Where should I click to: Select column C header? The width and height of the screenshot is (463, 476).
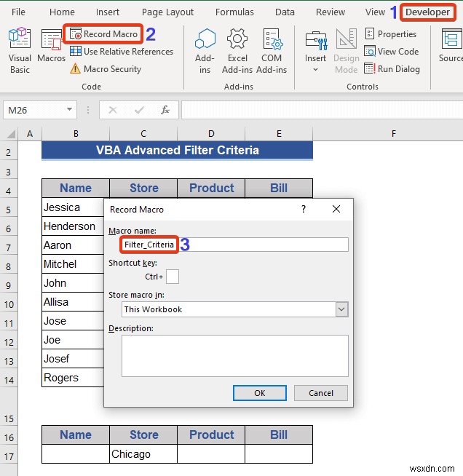coord(143,134)
